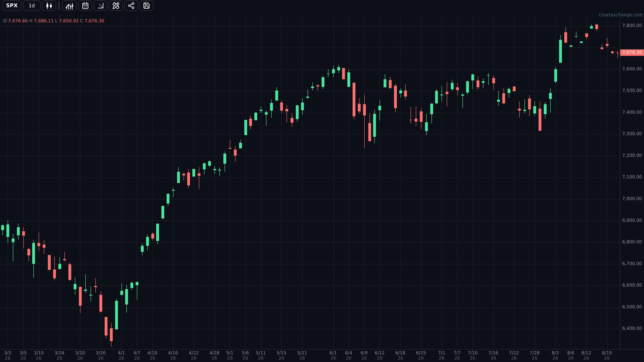Open the SPX symbol selector
The image size is (644, 362).
[12, 5]
